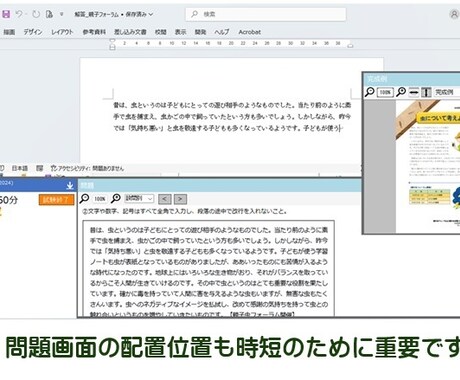Click the Undo arrow in Word's title bar
The height and width of the screenshot is (380, 460).
20,14
